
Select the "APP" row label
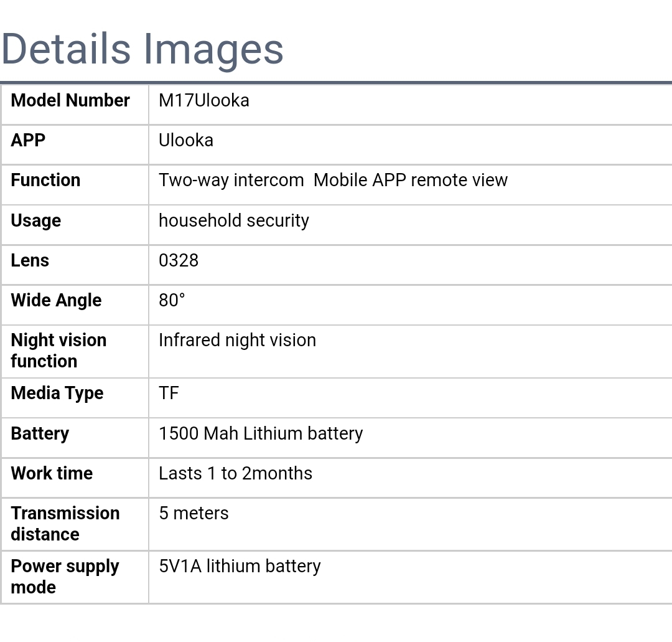click(28, 140)
